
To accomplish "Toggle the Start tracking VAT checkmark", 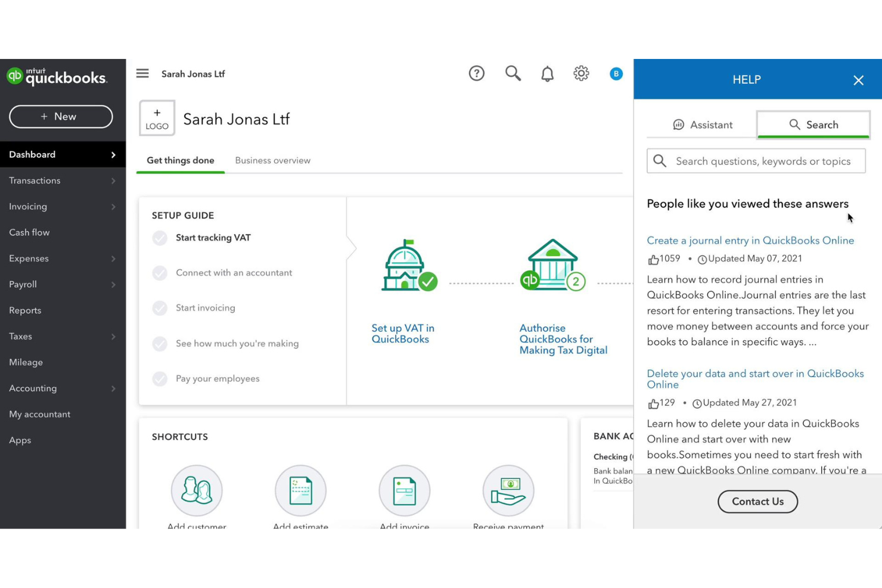I will [x=160, y=238].
